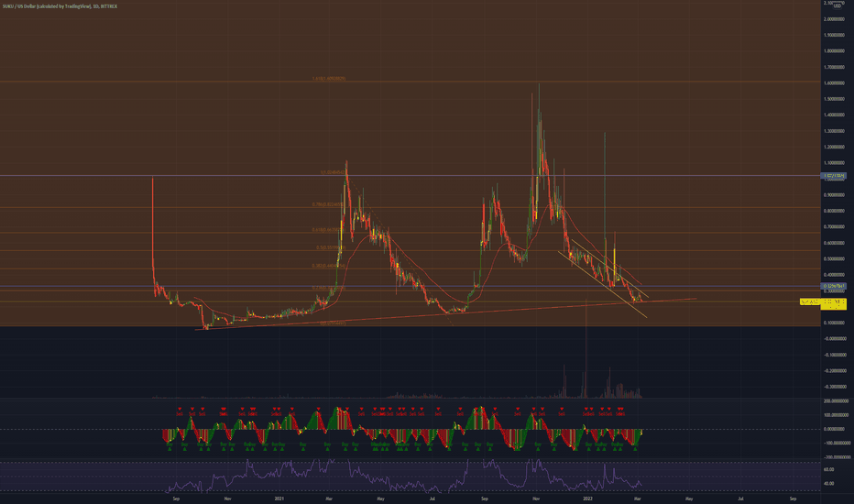Click the -100.00000000 oscillator scale value
854x504 pixels.
(836, 443)
